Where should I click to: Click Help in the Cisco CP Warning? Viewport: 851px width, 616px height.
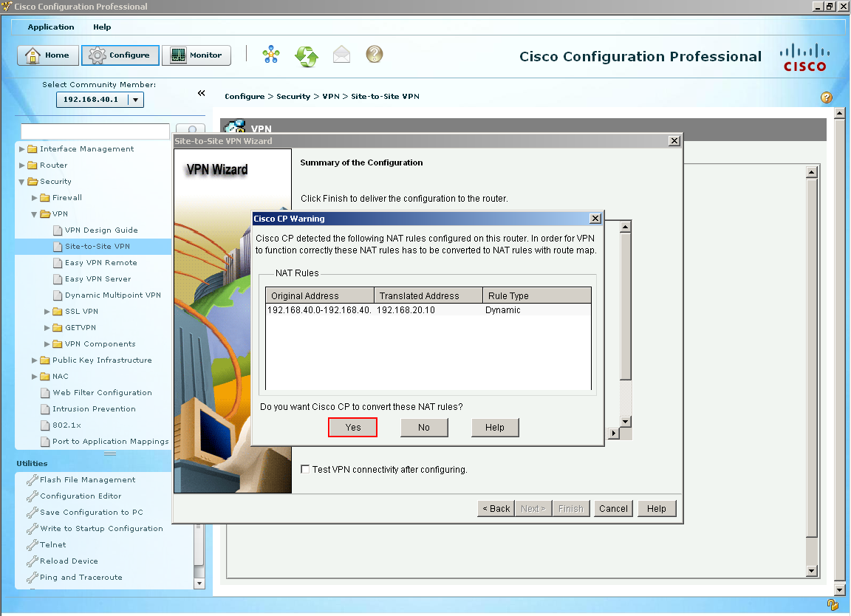(495, 427)
